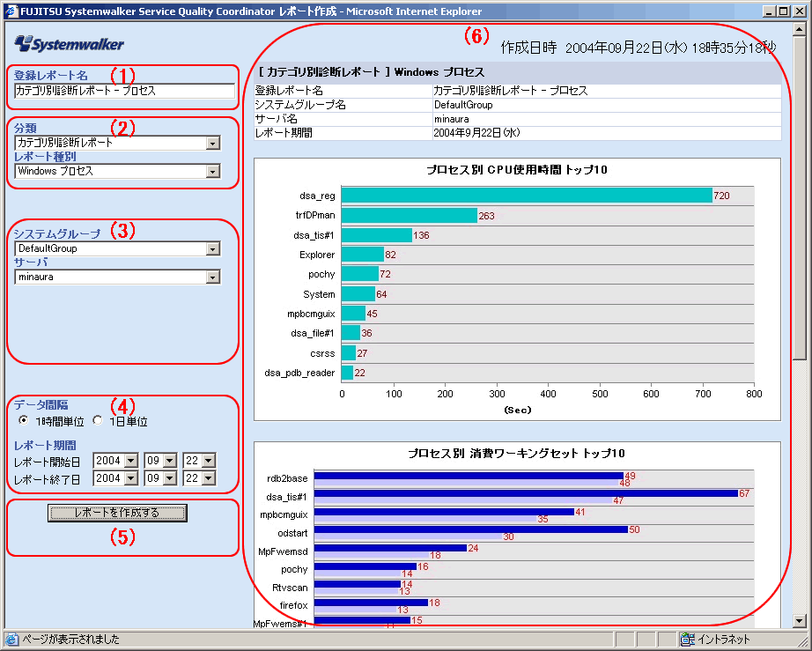The height and width of the screenshot is (651, 812).
Task: Click the 作成日時 timestamp text
Action: 639,48
